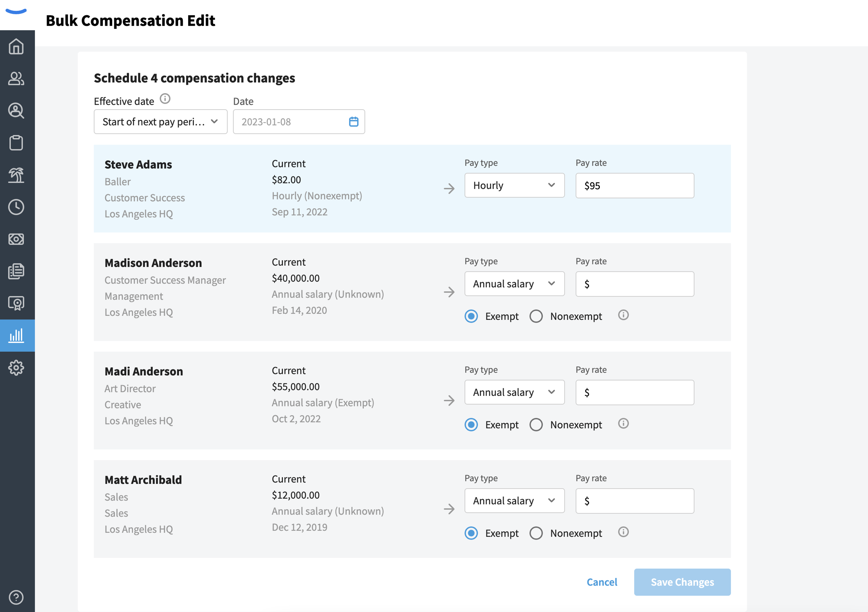Click the Baller job title

[118, 182]
